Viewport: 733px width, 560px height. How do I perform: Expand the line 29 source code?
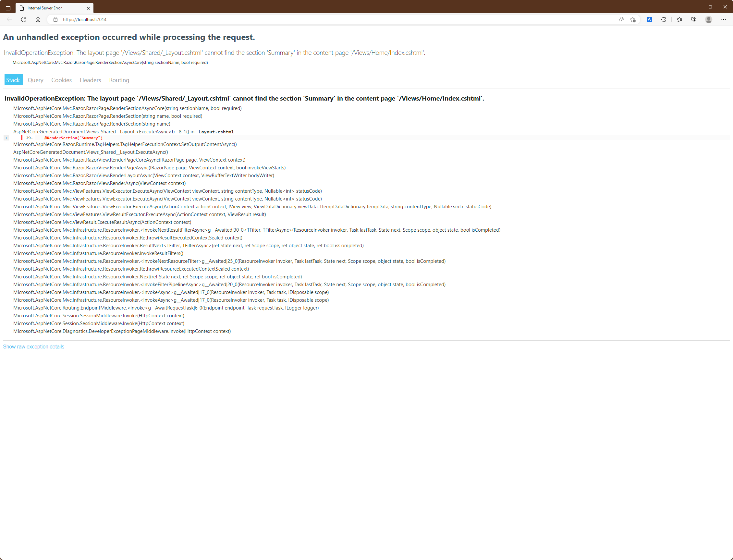coord(6,138)
